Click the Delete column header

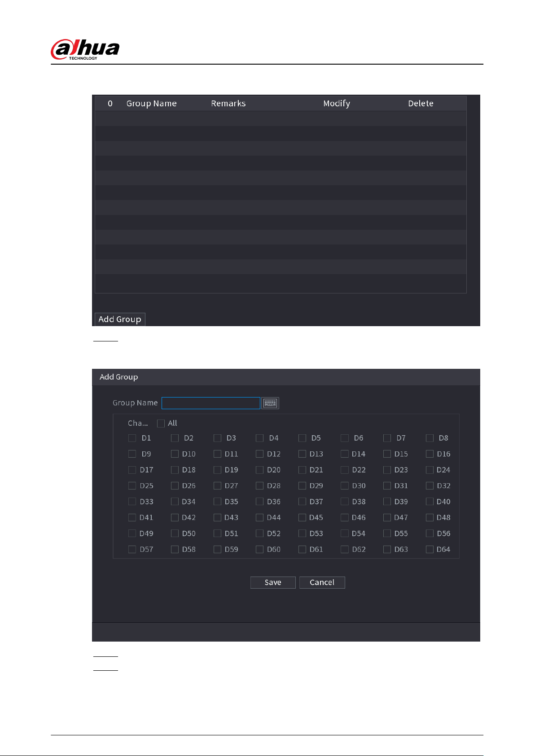point(421,104)
